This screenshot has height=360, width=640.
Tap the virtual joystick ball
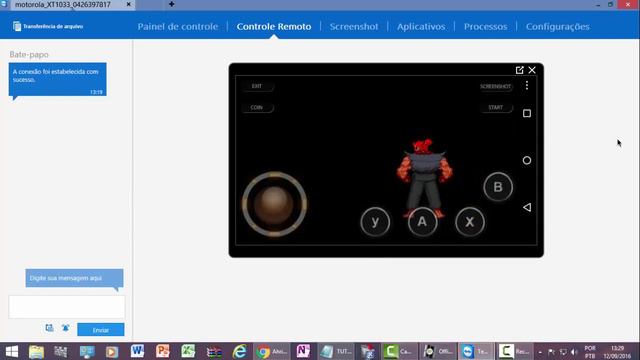pyautogui.click(x=274, y=204)
